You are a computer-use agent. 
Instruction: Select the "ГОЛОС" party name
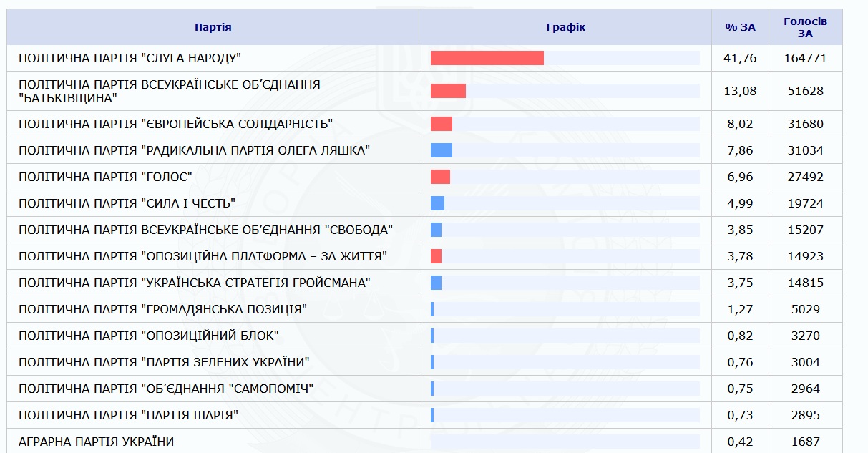point(105,177)
